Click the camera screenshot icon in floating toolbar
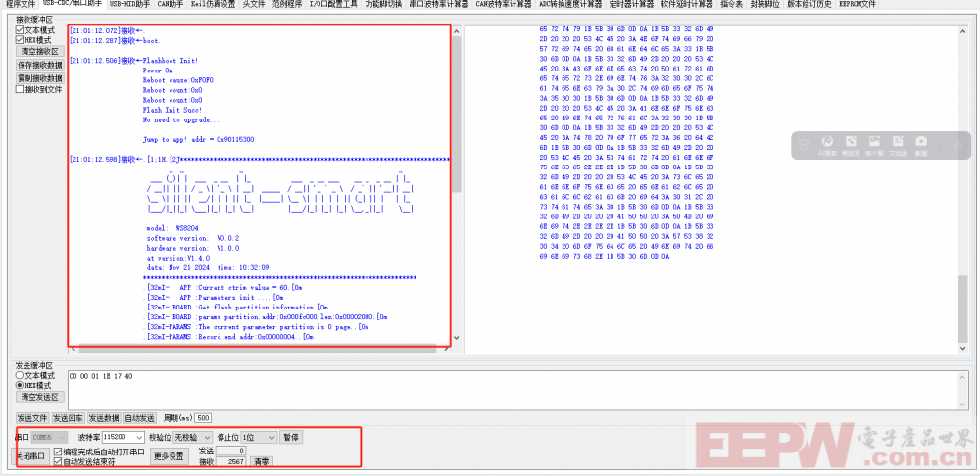 coord(920,142)
